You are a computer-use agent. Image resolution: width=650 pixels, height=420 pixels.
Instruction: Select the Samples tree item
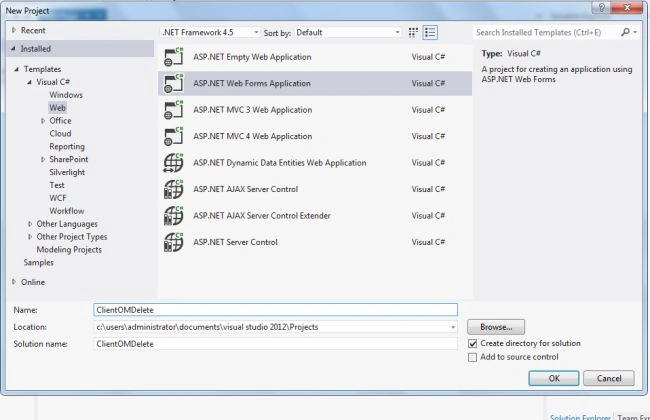39,262
